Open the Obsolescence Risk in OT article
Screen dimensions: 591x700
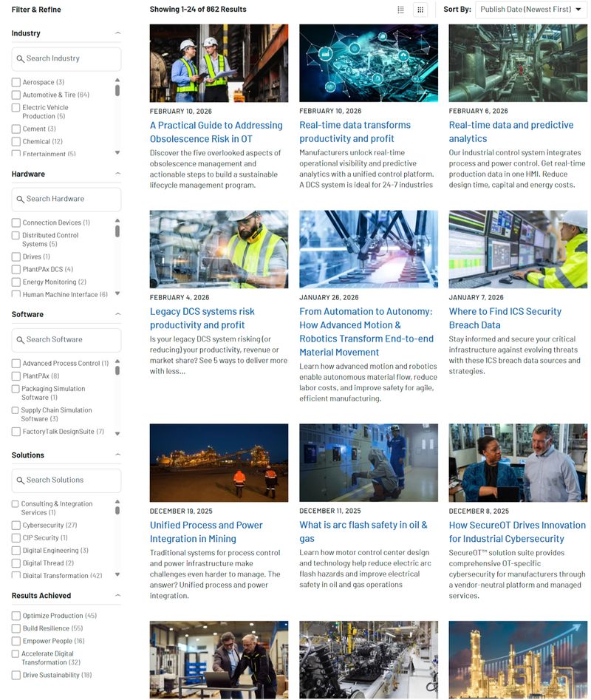[x=216, y=132]
